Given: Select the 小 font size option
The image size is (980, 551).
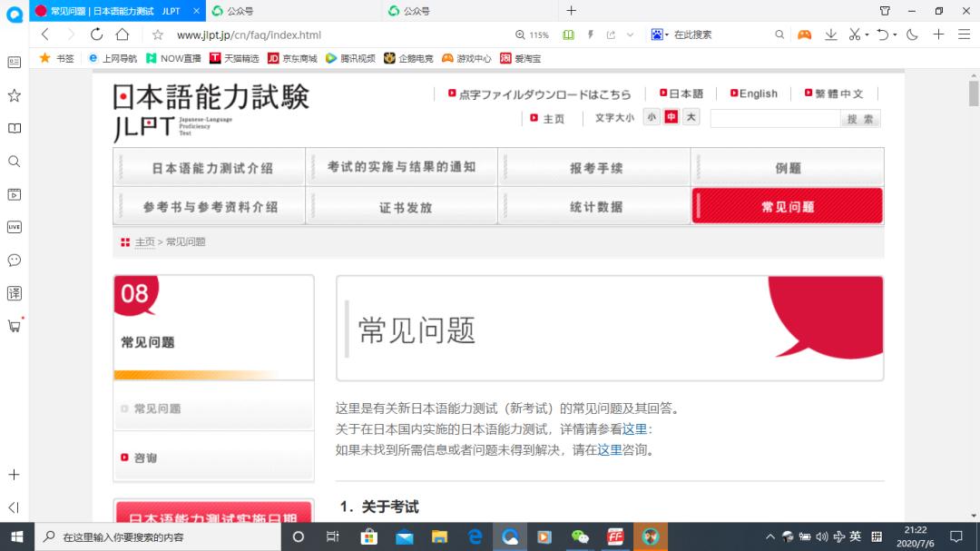Looking at the screenshot, I should coord(652,117).
